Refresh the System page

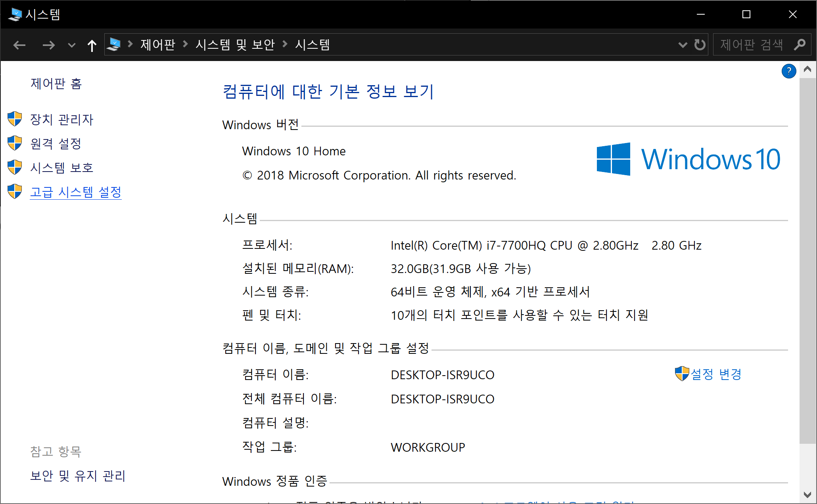[700, 45]
